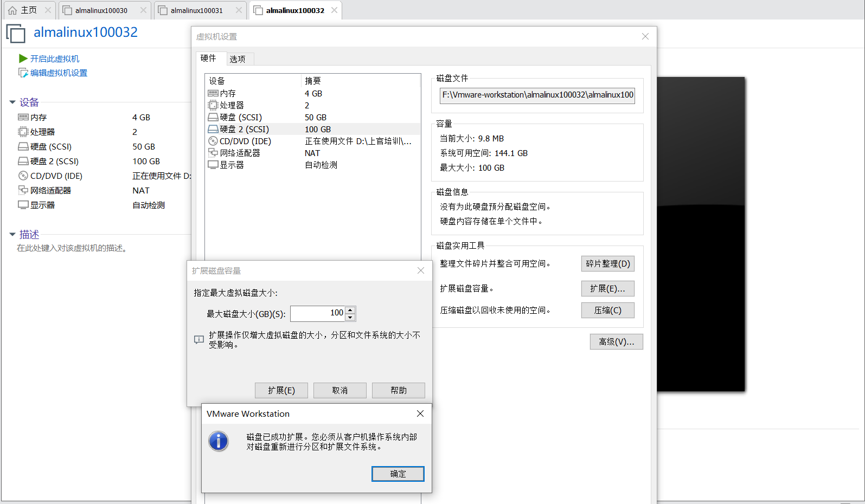Click the 设备 column header in hardware list

pos(217,81)
